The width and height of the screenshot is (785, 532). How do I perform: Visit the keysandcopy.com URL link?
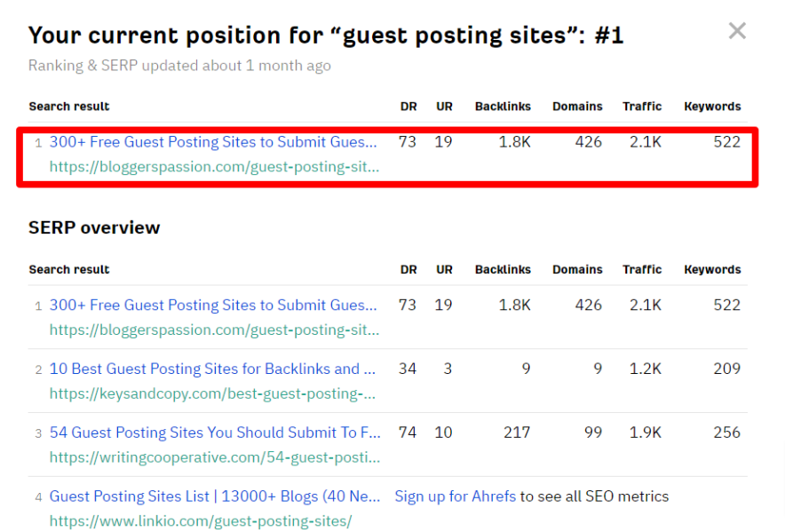tap(212, 393)
